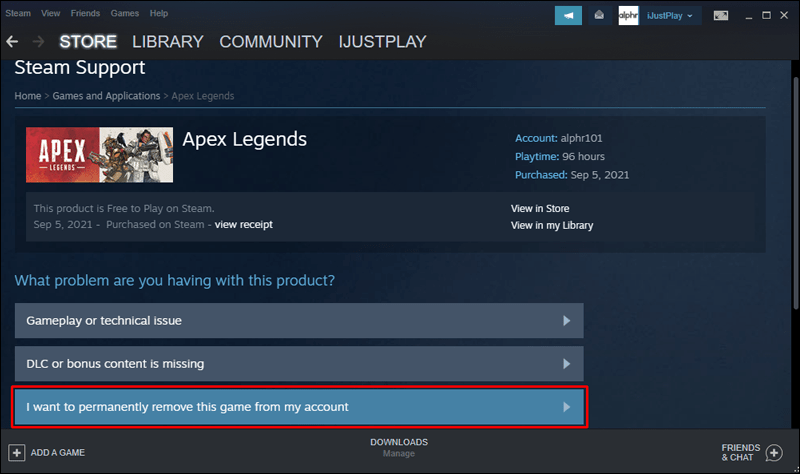Click View in my Library link

[552, 226]
